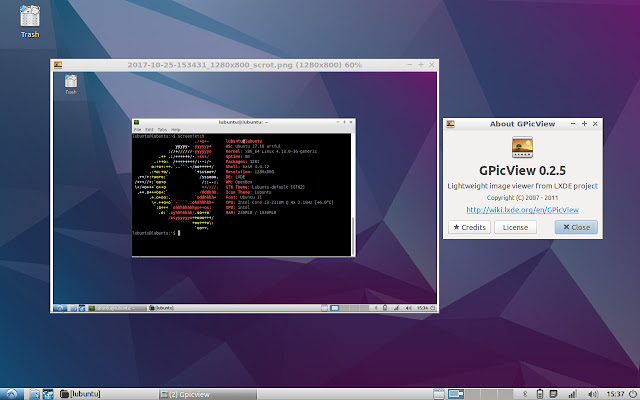Close the scrot.png image viewer window
This screenshot has height=400, width=640.
coord(431,65)
